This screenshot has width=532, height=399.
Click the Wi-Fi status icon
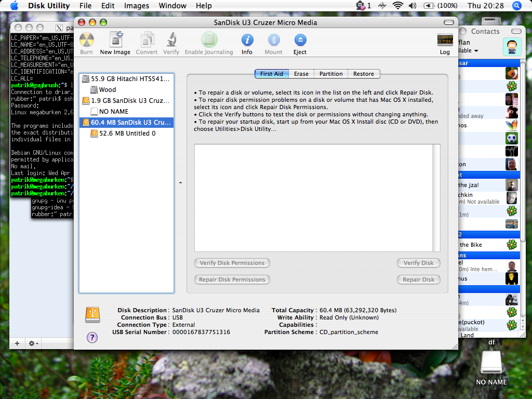(x=397, y=6)
